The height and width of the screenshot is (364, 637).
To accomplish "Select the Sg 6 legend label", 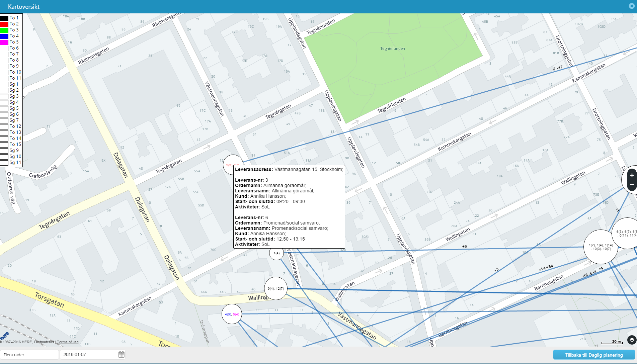I will pyautogui.click(x=14, y=114).
